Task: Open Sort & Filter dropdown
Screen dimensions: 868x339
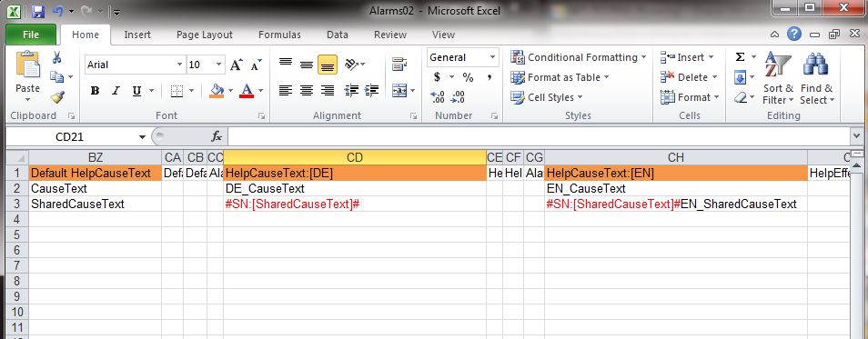Action: tap(778, 78)
